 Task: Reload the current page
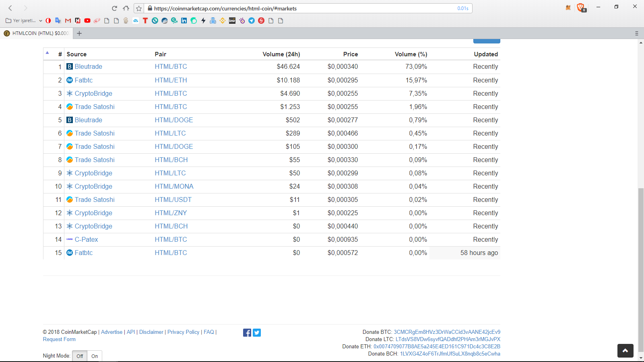(x=114, y=8)
